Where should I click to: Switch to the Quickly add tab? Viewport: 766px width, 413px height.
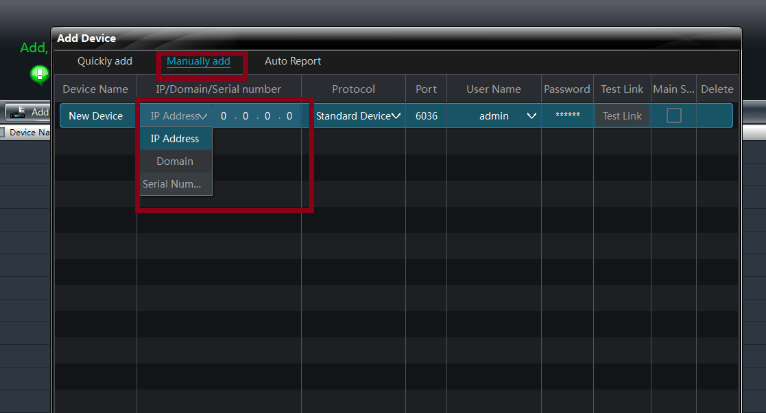pos(104,61)
